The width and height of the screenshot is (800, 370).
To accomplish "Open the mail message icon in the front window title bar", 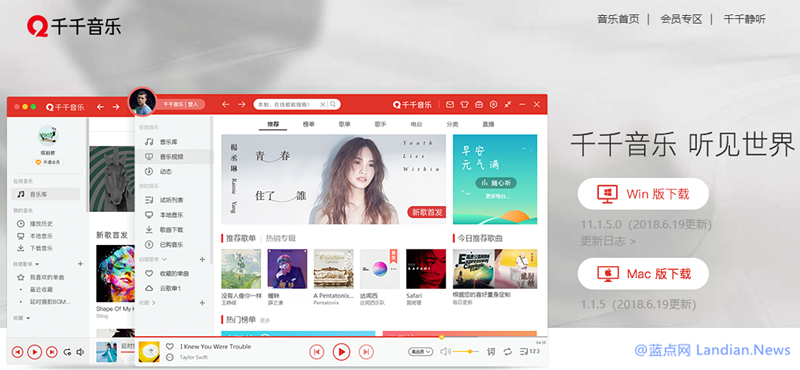I will [449, 104].
